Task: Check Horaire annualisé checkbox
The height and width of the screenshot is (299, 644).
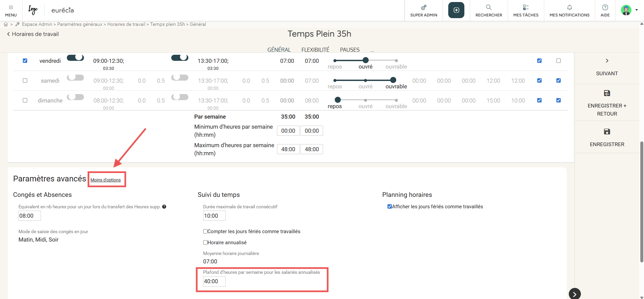Action: (x=205, y=242)
